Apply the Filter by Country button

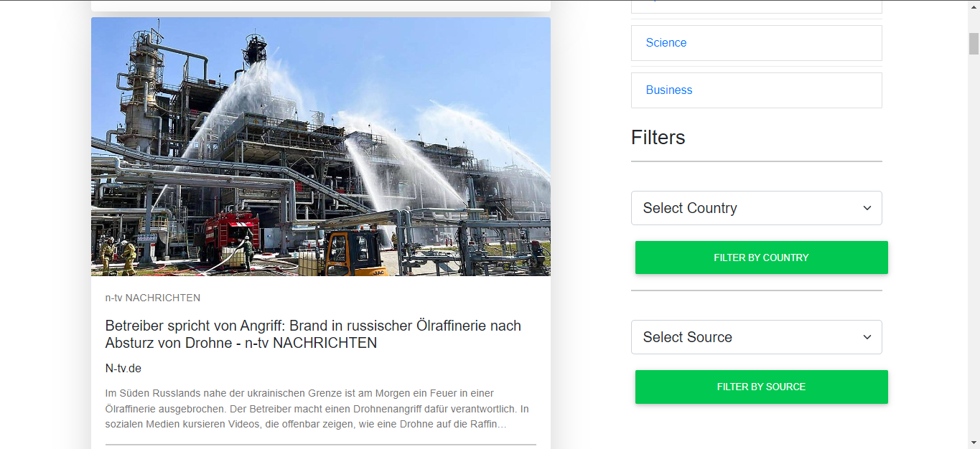(x=761, y=257)
